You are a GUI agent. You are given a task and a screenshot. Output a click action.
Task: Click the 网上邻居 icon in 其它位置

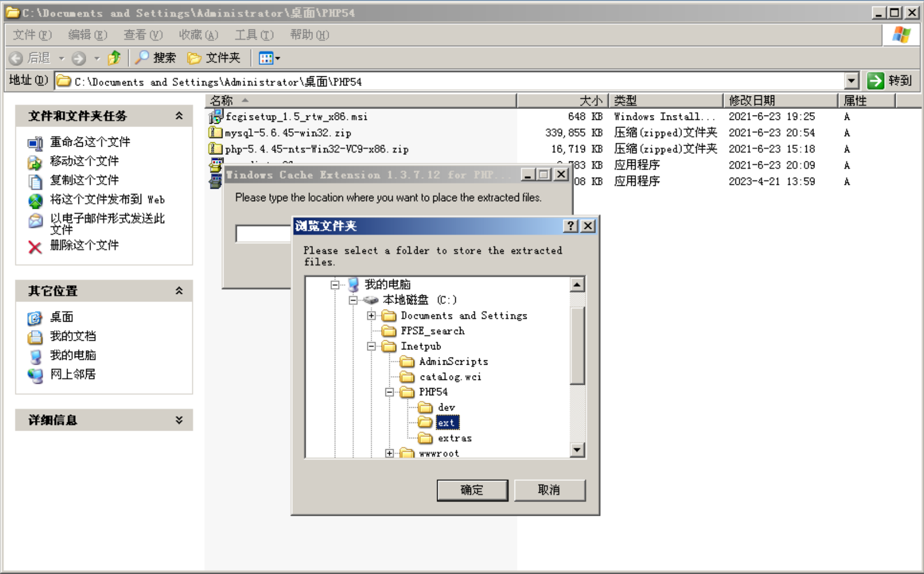(35, 375)
